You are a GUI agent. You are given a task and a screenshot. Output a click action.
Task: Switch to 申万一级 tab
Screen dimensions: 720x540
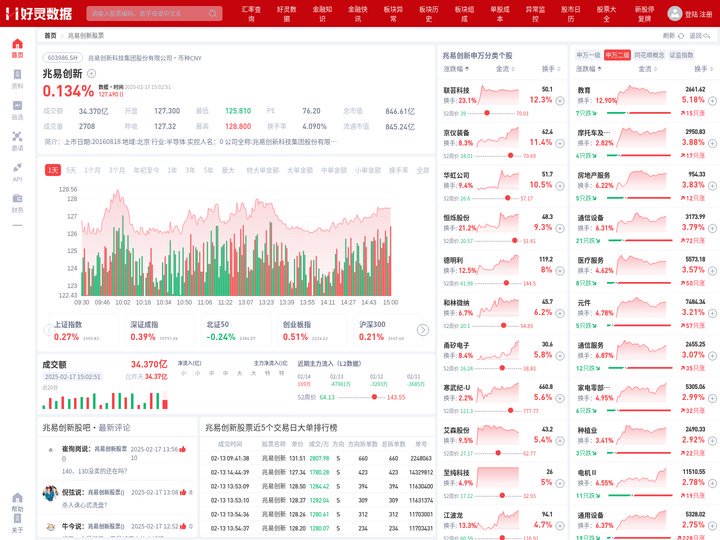pos(588,55)
